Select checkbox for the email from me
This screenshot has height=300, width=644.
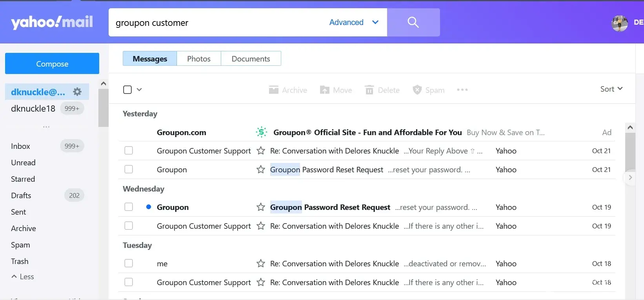pyautogui.click(x=129, y=264)
